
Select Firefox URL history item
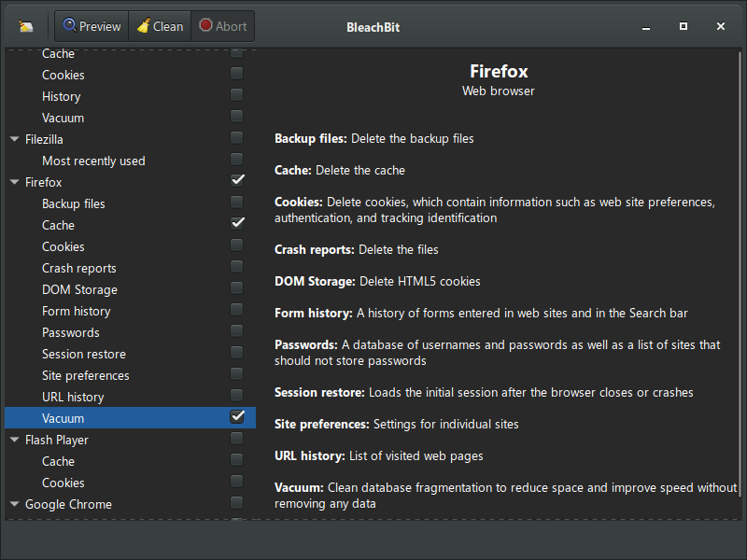click(73, 397)
